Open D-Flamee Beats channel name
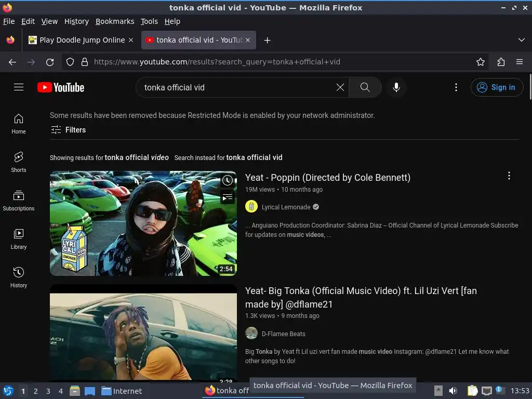The image size is (532, 399). [283, 334]
